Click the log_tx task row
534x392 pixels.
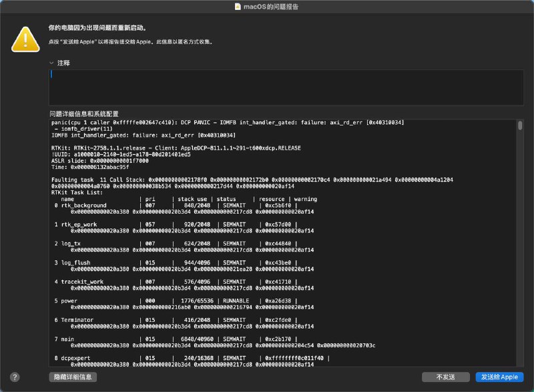pos(176,244)
